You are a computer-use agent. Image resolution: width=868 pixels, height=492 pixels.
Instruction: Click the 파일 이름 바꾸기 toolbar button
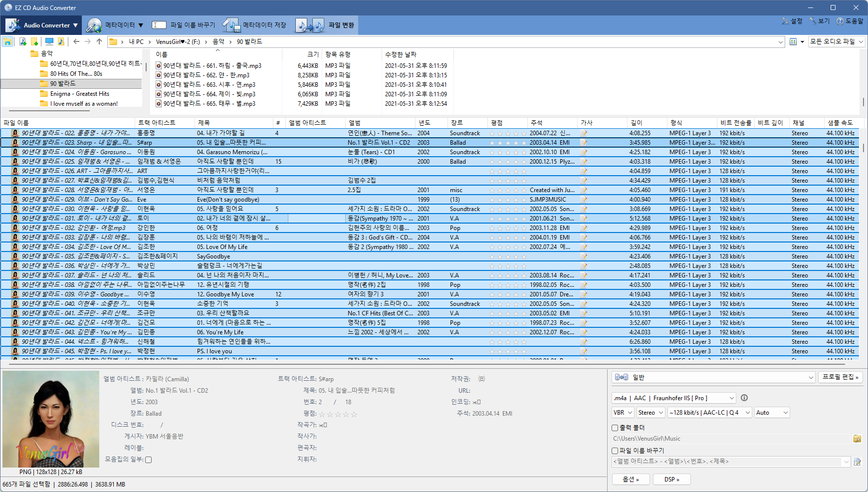[184, 25]
